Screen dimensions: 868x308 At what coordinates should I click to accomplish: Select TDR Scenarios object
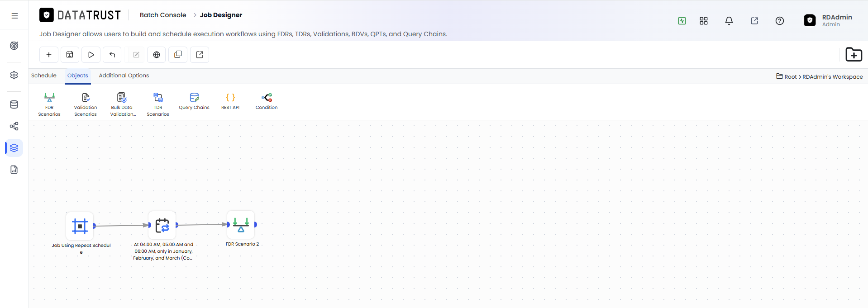pos(158,104)
